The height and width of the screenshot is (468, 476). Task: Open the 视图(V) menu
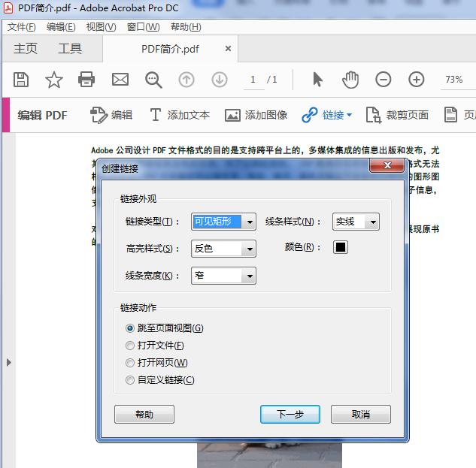(101, 27)
